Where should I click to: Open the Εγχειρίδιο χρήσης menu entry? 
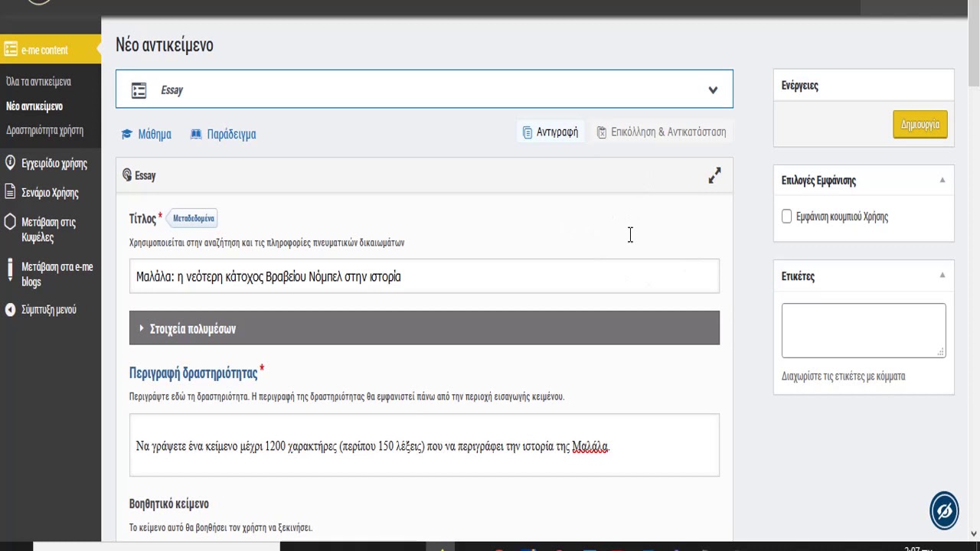tap(54, 163)
